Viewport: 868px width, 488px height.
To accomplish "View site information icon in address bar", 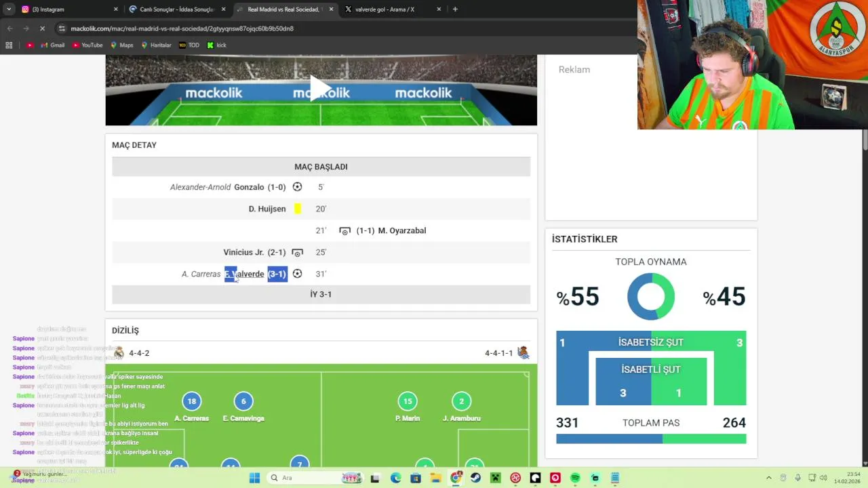I will (x=62, y=28).
